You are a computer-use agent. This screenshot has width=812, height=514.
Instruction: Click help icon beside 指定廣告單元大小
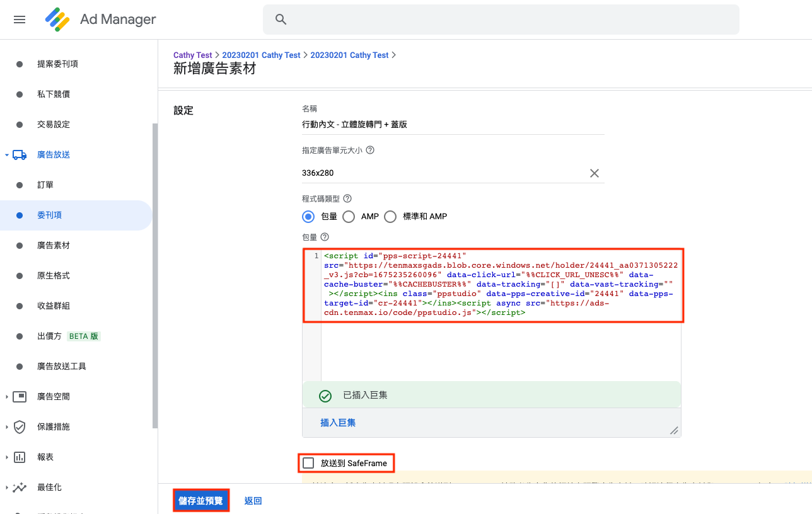370,151
